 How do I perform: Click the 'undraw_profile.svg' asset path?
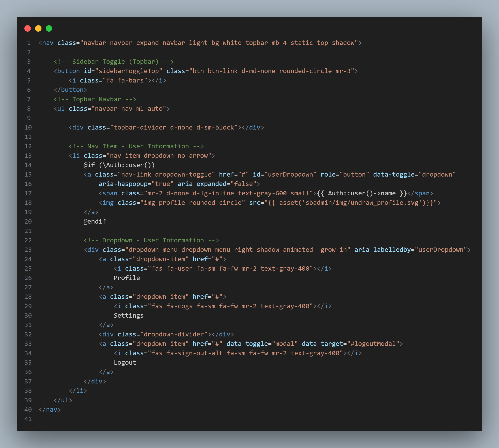(x=385, y=203)
